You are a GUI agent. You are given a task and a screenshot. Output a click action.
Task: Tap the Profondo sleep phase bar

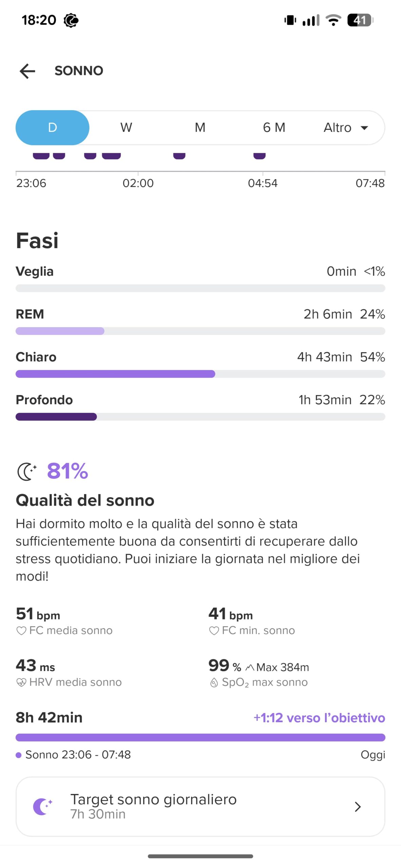coord(200,417)
